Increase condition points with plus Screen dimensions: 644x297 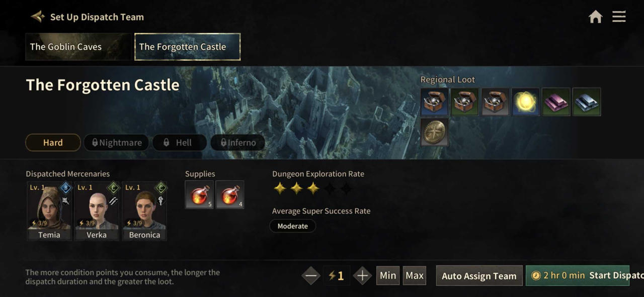[362, 275]
